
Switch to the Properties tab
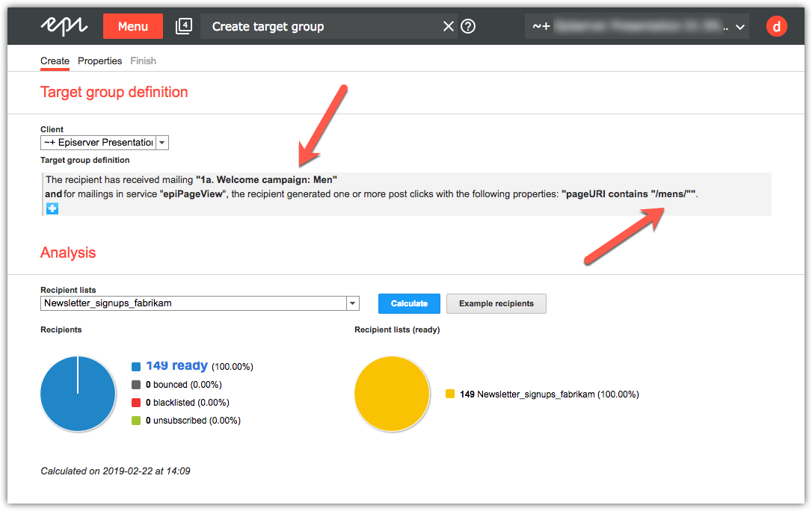coord(99,61)
